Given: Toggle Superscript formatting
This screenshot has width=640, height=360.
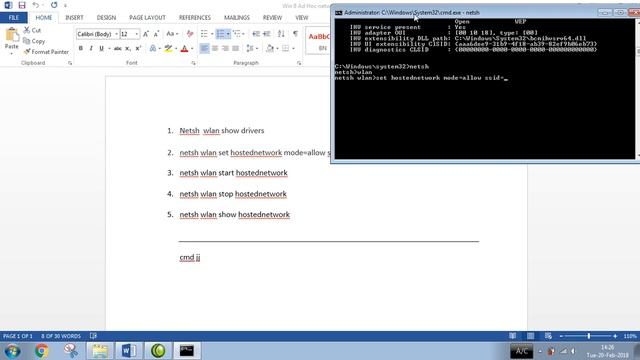Looking at the screenshot, I should (x=138, y=49).
